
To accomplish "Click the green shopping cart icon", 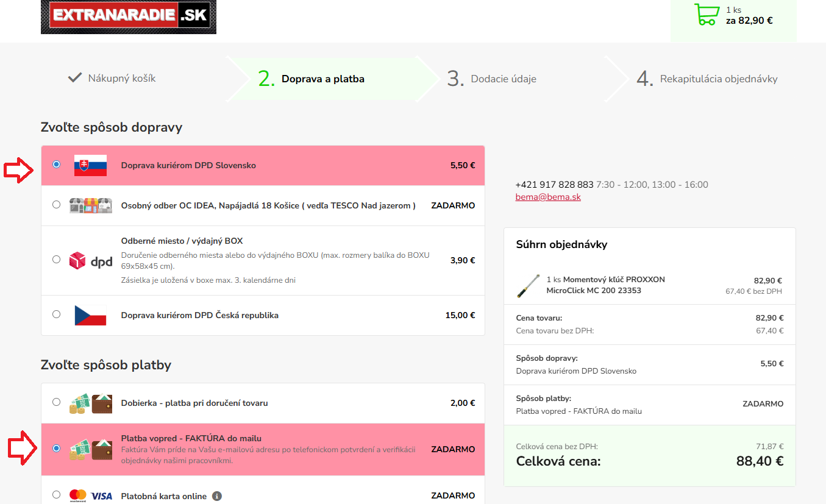I will point(706,15).
